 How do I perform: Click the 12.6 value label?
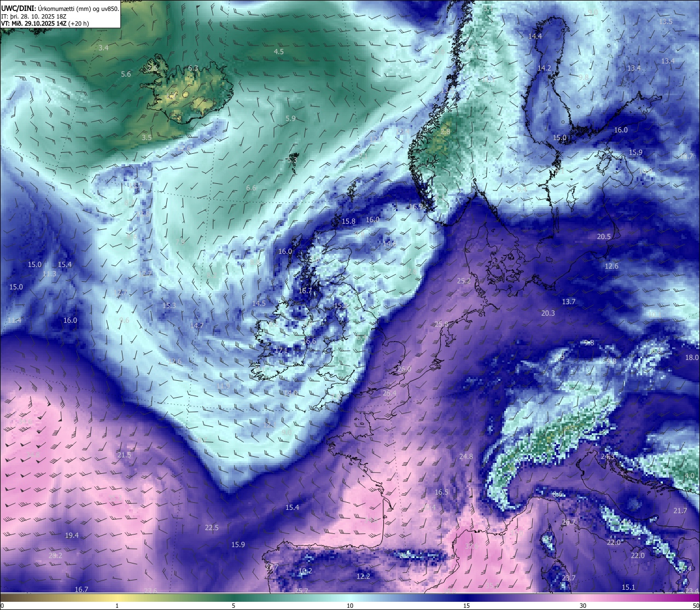point(611,266)
